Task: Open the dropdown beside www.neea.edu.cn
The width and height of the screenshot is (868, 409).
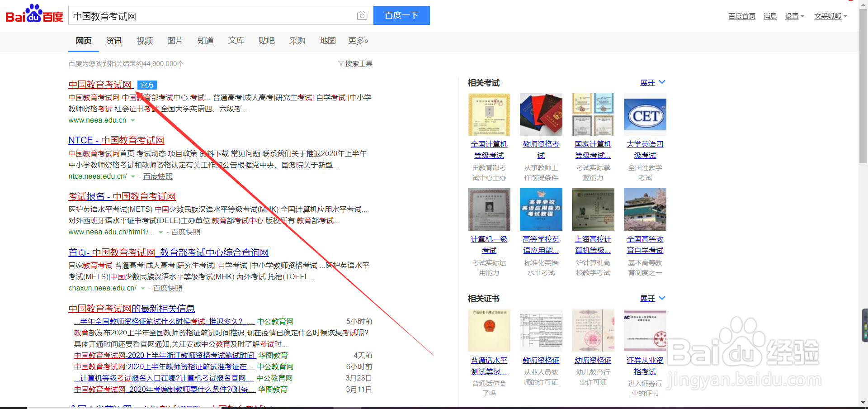Action: (133, 120)
